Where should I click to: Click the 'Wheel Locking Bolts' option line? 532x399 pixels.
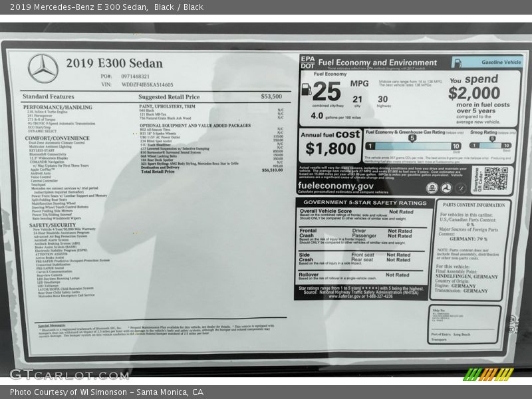(x=158, y=156)
